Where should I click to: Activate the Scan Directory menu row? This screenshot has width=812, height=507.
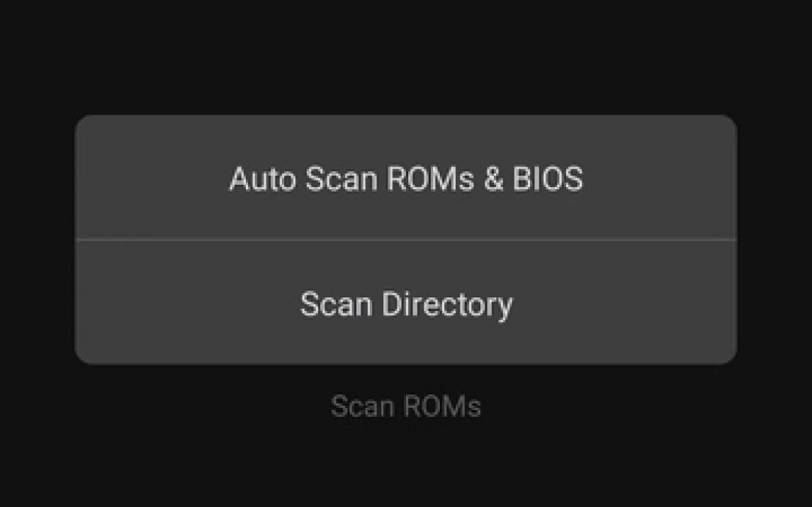pos(406,304)
